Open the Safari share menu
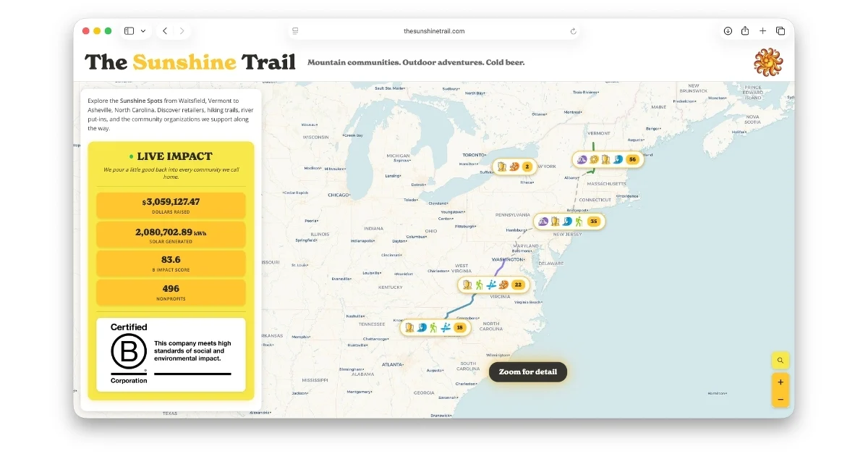The height and width of the screenshot is (454, 868). [745, 31]
